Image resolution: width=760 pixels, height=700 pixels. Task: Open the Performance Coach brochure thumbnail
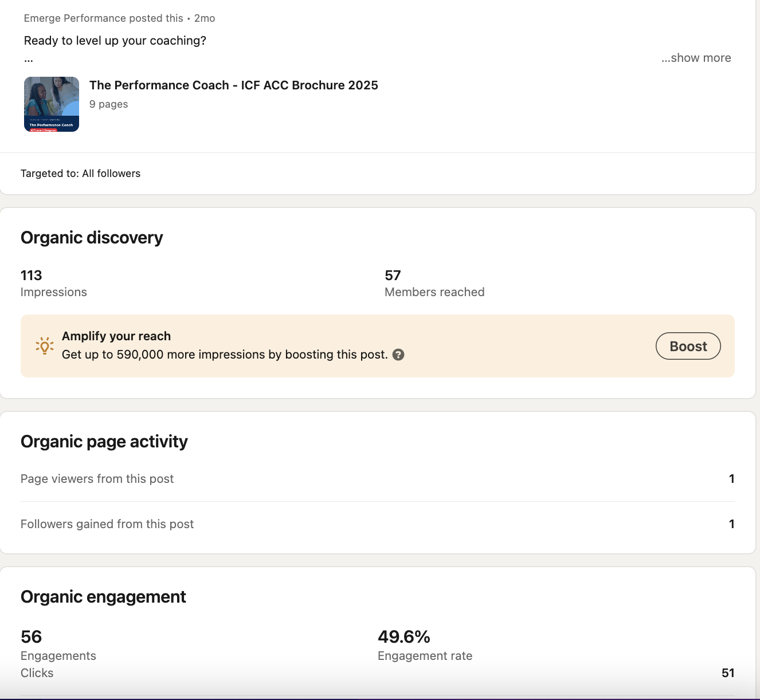coord(52,104)
